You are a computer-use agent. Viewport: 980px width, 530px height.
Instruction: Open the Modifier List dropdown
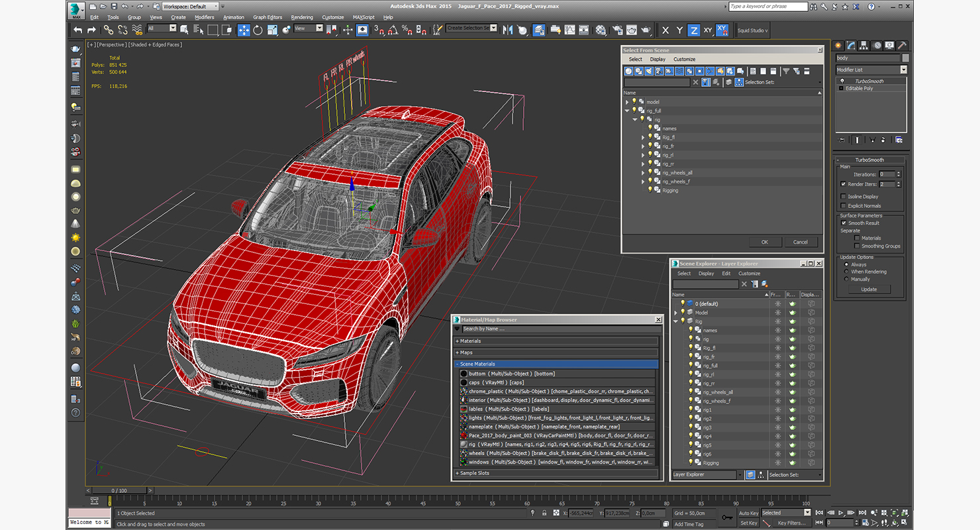871,70
